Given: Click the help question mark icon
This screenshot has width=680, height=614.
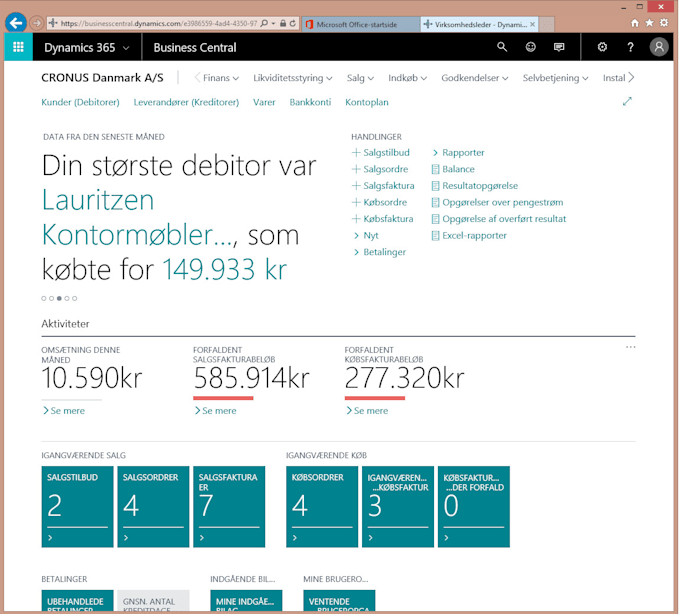Looking at the screenshot, I should point(630,47).
